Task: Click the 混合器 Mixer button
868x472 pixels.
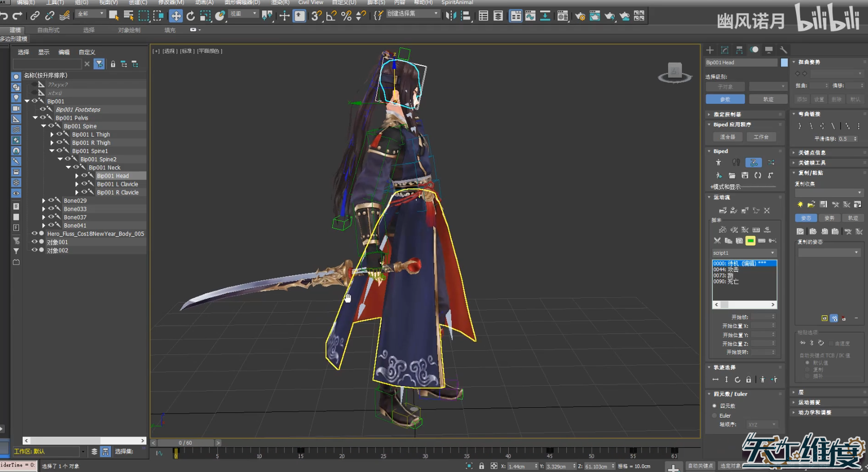Action: 727,137
